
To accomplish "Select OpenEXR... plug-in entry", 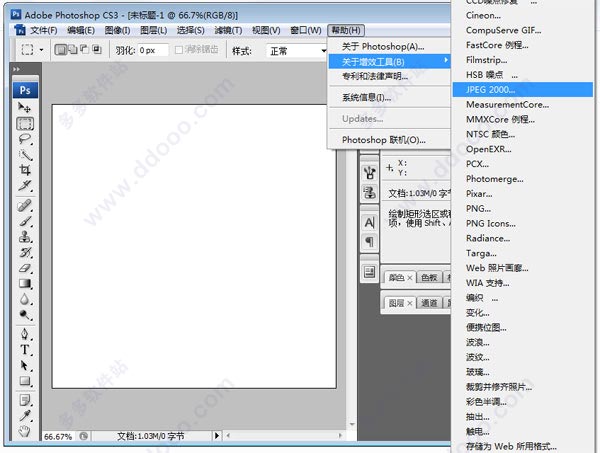I will [523, 149].
